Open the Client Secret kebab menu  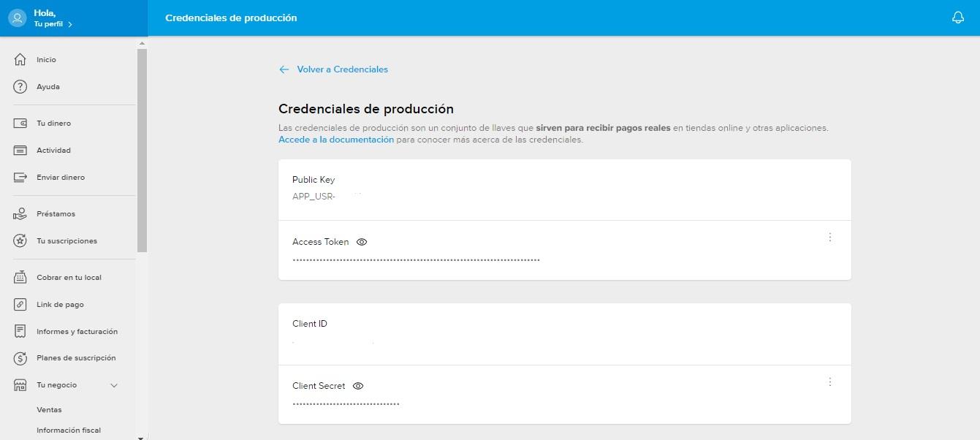tap(829, 381)
